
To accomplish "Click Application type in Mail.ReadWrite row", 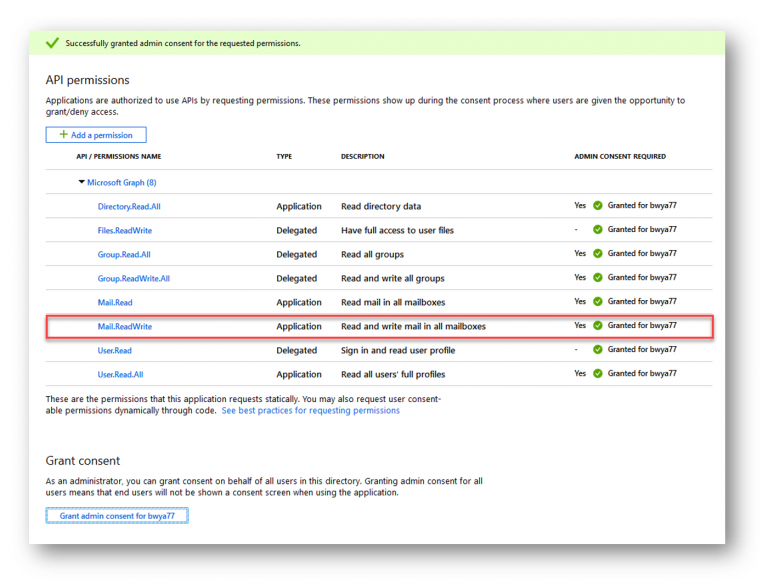I will 299,326.
